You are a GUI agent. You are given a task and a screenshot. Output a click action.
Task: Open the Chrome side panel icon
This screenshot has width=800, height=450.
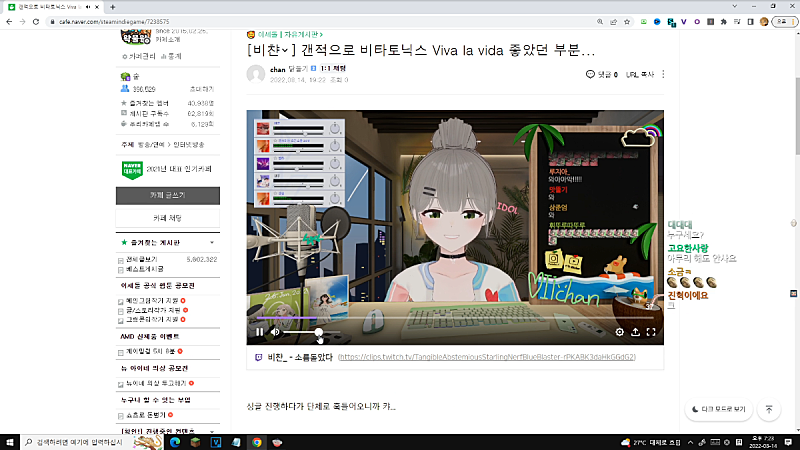751,22
